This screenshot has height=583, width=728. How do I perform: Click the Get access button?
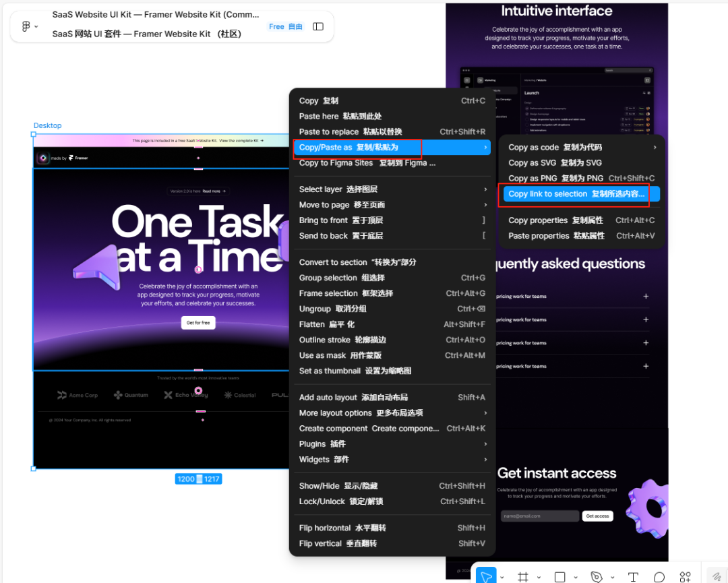point(597,516)
